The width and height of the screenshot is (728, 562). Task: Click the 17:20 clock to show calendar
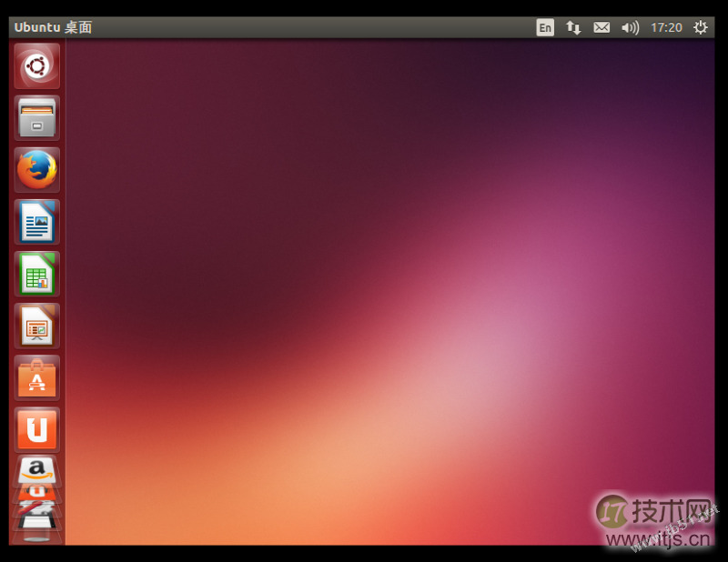tap(666, 27)
